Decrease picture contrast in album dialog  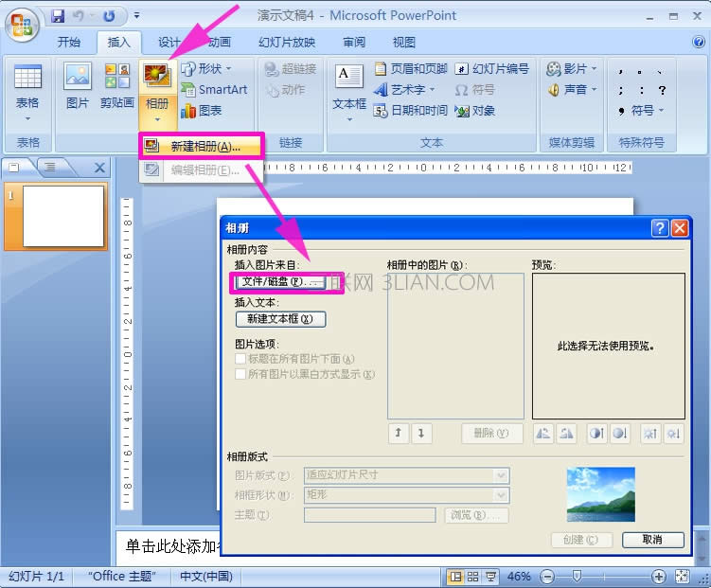pos(619,434)
